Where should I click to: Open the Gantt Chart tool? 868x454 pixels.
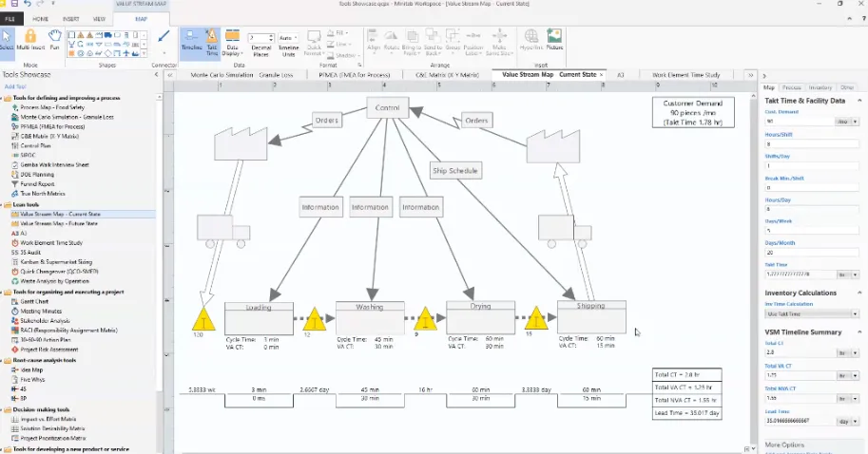click(34, 301)
